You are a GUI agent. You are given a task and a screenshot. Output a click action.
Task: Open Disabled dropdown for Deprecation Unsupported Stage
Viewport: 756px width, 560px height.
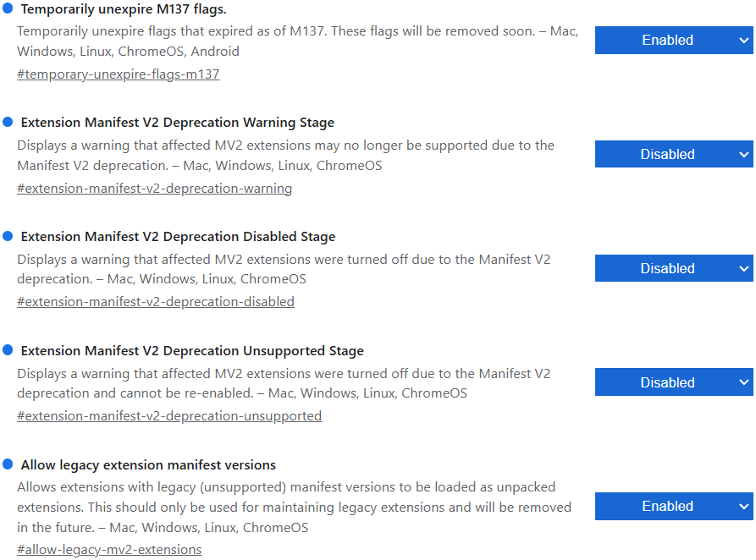pos(674,382)
